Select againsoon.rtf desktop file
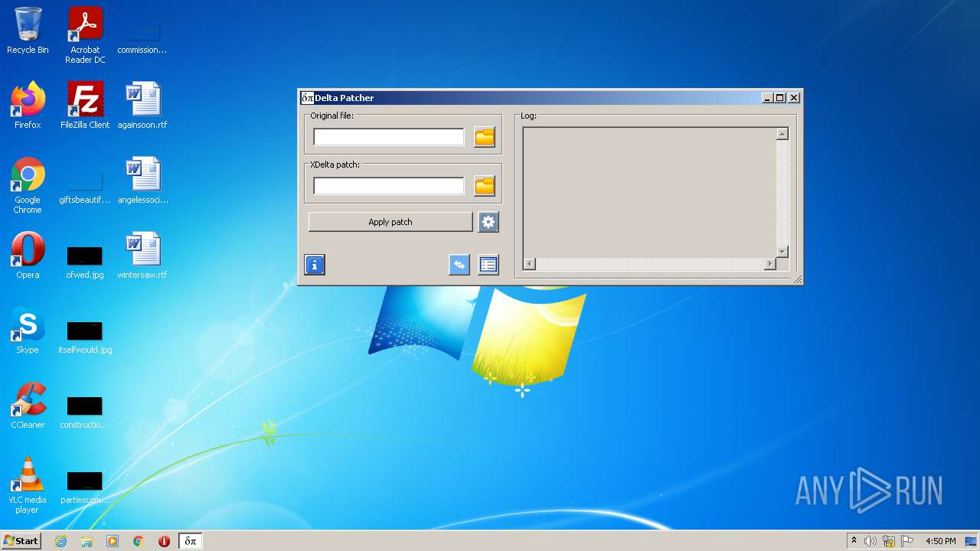 click(x=142, y=106)
